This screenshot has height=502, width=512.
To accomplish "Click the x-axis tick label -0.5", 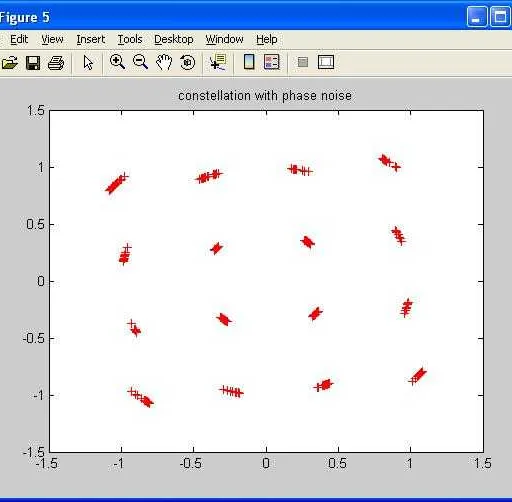I will 190,463.
